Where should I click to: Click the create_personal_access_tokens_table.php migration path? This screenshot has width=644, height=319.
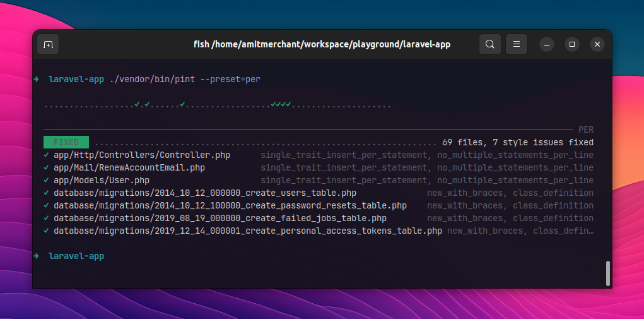pyautogui.click(x=248, y=231)
